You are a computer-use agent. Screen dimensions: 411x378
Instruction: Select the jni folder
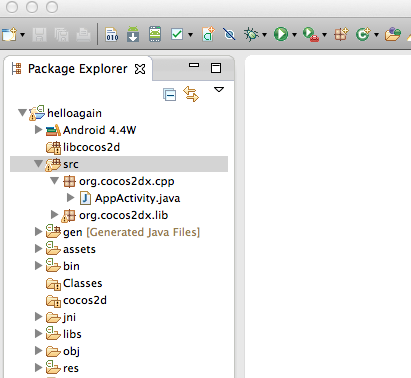tap(69, 317)
